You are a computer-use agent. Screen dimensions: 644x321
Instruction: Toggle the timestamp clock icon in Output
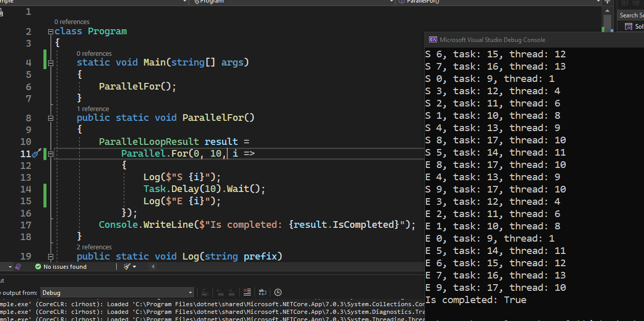pyautogui.click(x=278, y=292)
